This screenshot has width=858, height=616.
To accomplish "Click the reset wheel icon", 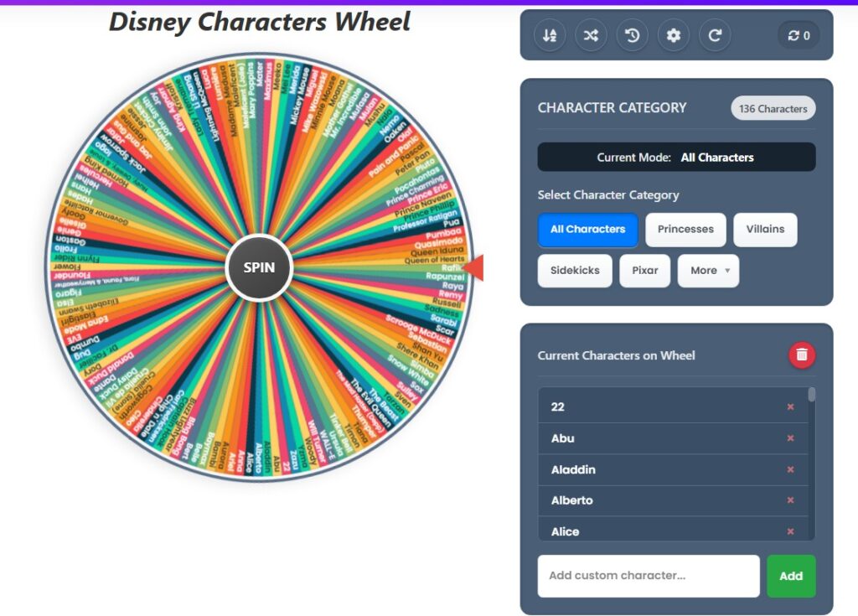I will (x=714, y=35).
